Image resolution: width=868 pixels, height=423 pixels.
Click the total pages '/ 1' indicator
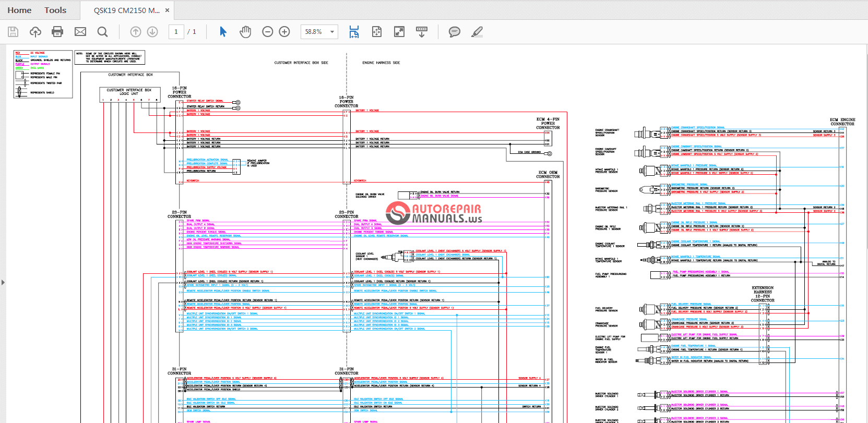192,32
